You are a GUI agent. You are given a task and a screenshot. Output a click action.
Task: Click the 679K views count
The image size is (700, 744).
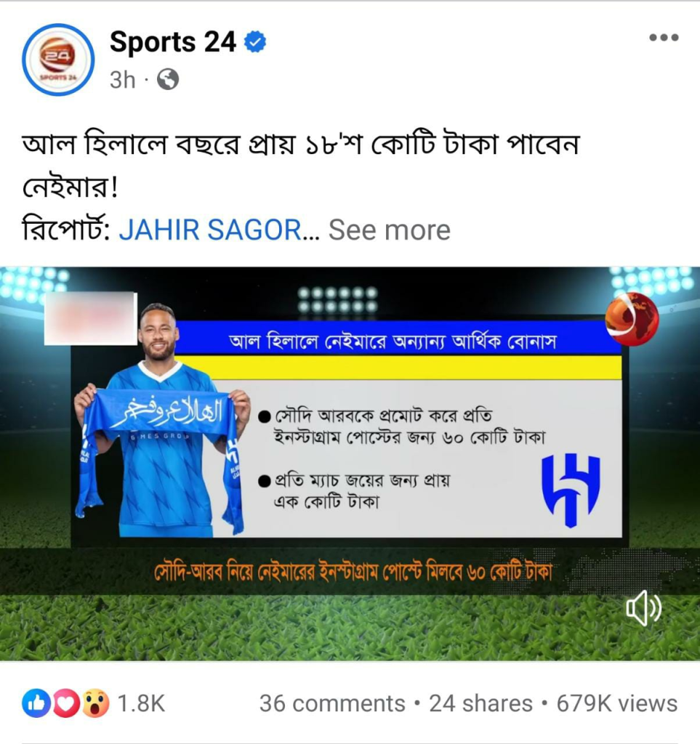(x=617, y=703)
